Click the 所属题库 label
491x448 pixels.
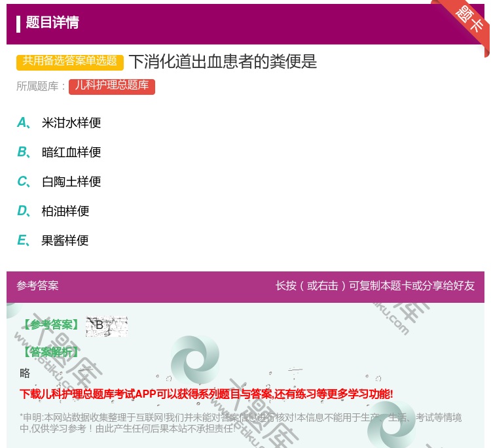41,86
